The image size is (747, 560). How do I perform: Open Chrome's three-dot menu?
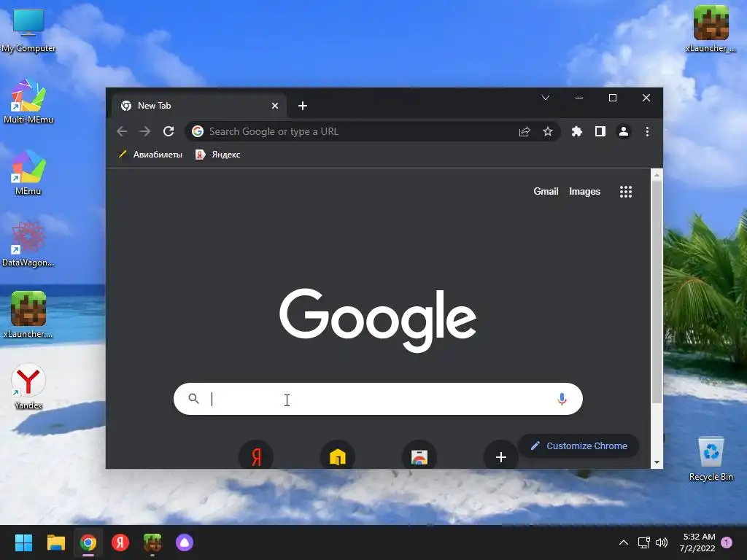[x=647, y=131]
